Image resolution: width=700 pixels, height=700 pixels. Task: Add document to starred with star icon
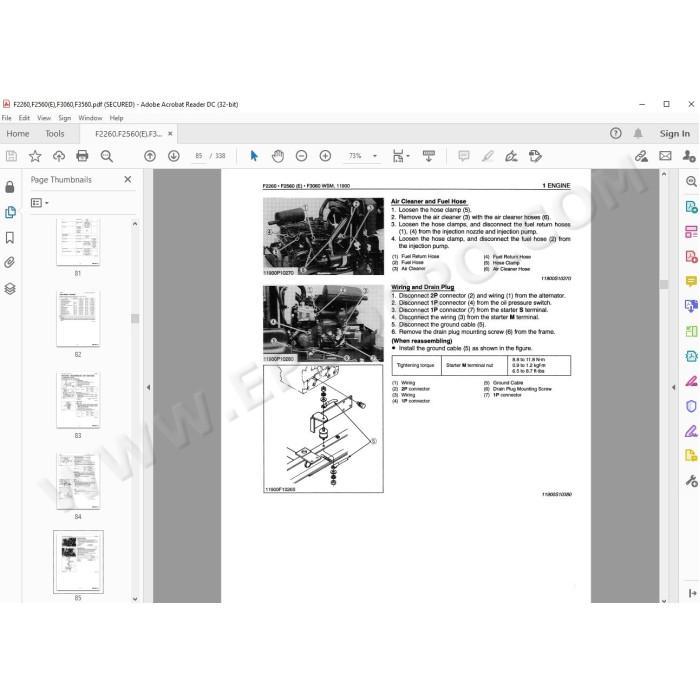[35, 156]
